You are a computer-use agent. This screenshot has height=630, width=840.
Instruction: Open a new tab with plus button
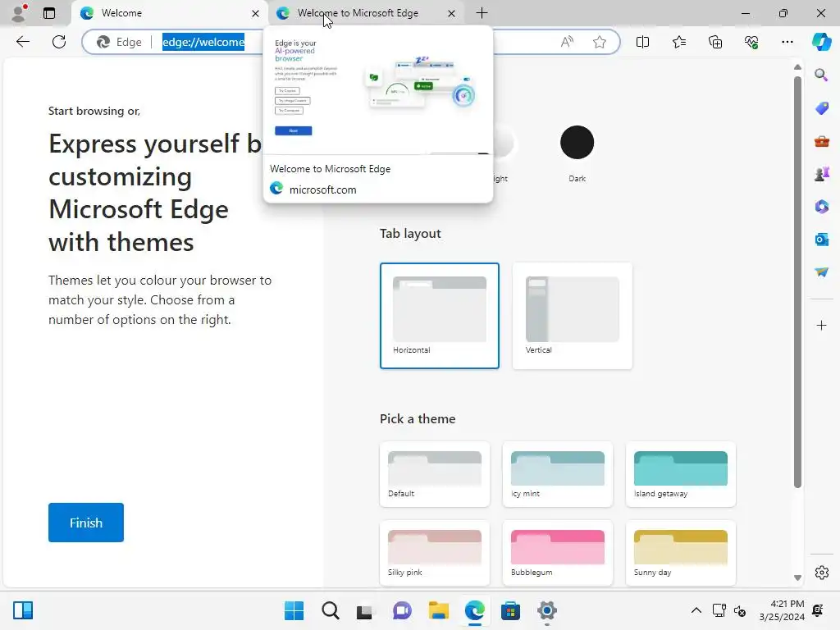(x=482, y=13)
